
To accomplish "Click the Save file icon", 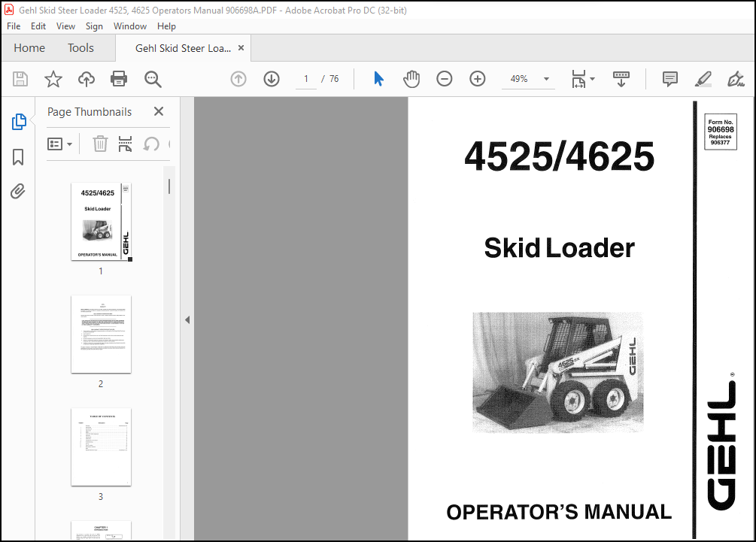I will point(20,78).
